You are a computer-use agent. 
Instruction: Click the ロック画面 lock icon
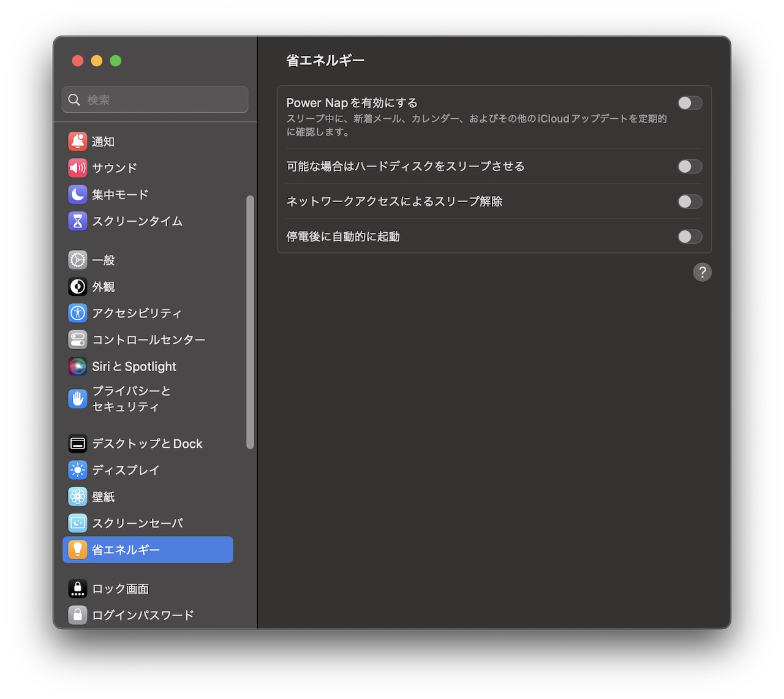point(78,589)
